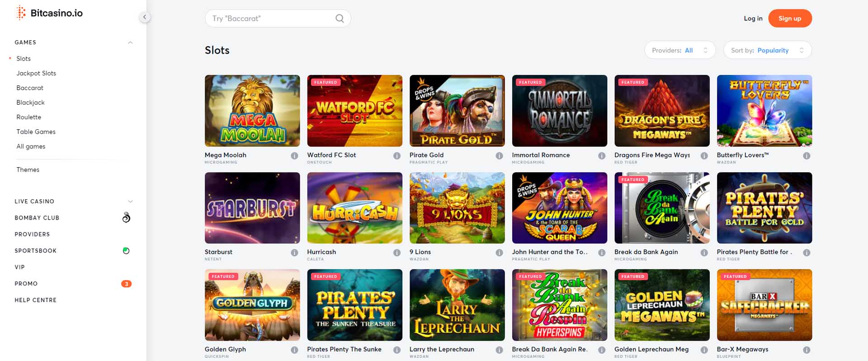Open the Help Centre
The width and height of the screenshot is (868, 361).
tap(35, 300)
